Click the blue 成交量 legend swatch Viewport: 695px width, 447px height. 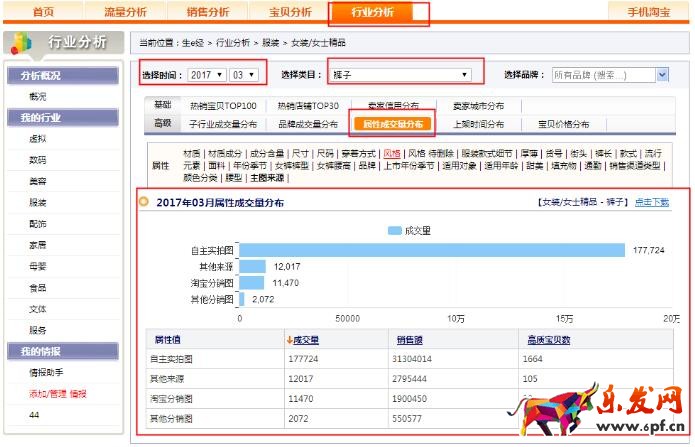pyautogui.click(x=394, y=230)
